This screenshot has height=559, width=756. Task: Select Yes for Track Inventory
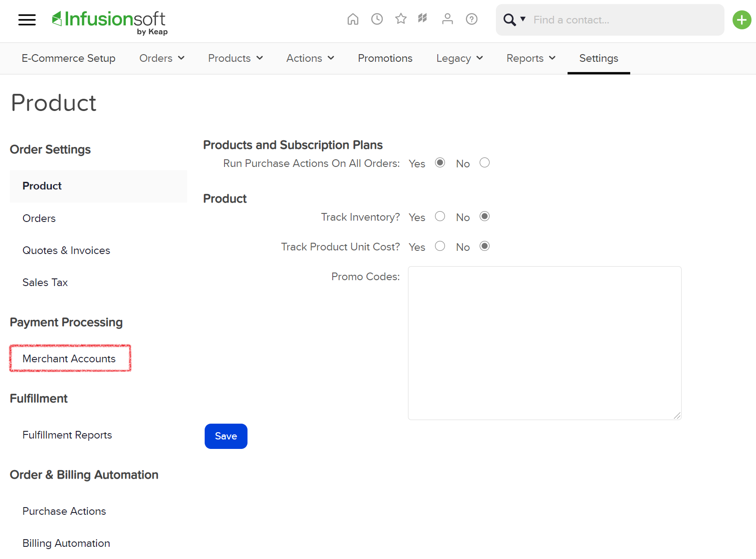pos(440,216)
